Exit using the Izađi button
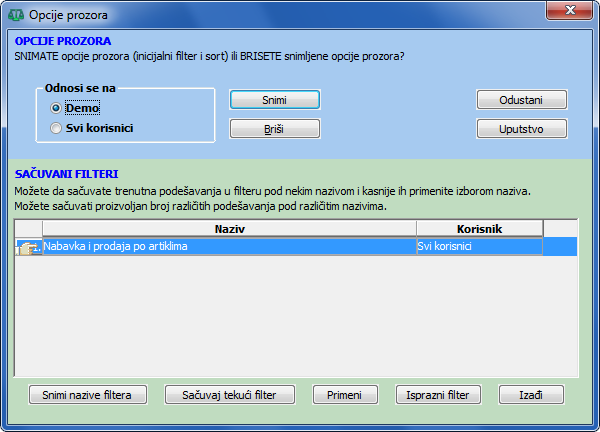Image resolution: width=600 pixels, height=432 pixels. tap(531, 394)
